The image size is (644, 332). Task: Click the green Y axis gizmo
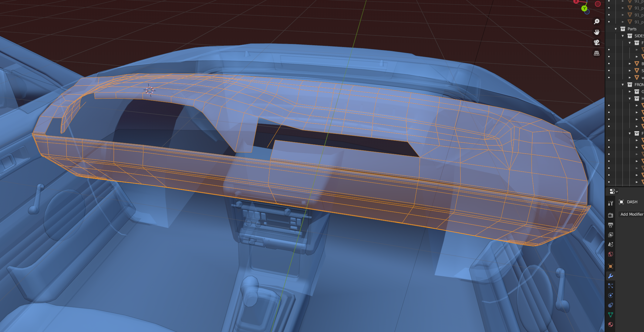pos(584,8)
